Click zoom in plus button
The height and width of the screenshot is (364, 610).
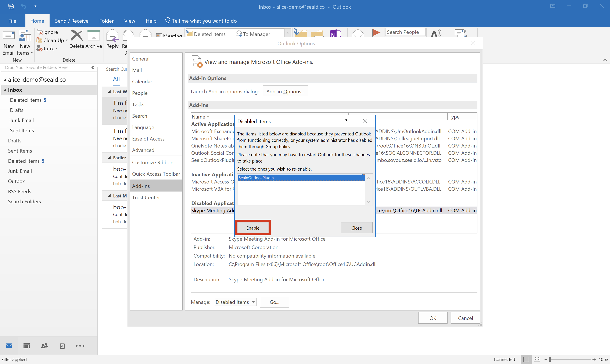coord(594,359)
